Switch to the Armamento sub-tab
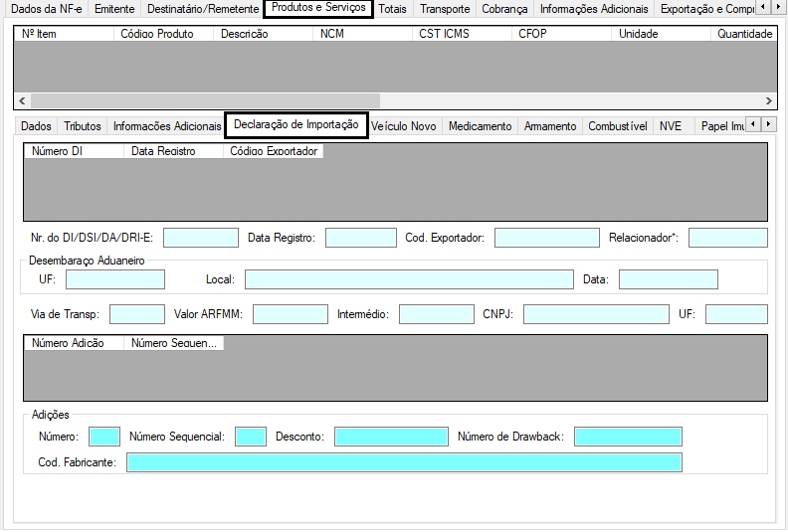 [x=550, y=126]
